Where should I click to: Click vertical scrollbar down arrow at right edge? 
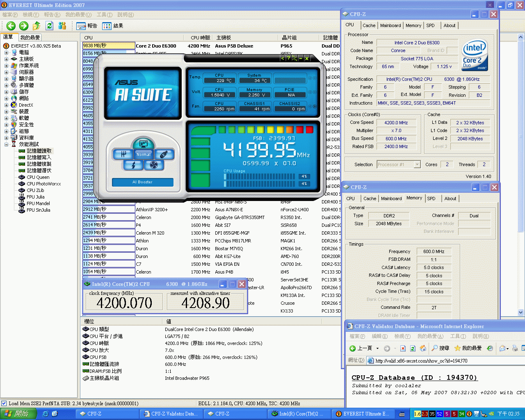click(x=521, y=312)
